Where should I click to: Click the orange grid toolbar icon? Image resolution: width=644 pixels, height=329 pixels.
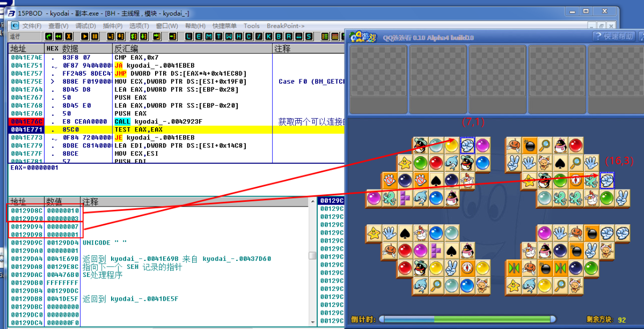pyautogui.click(x=335, y=36)
